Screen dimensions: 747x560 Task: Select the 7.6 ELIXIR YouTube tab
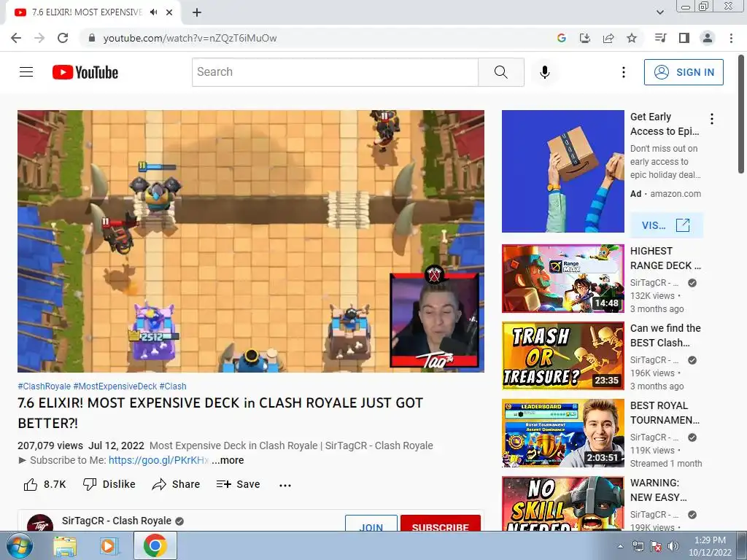click(93, 12)
